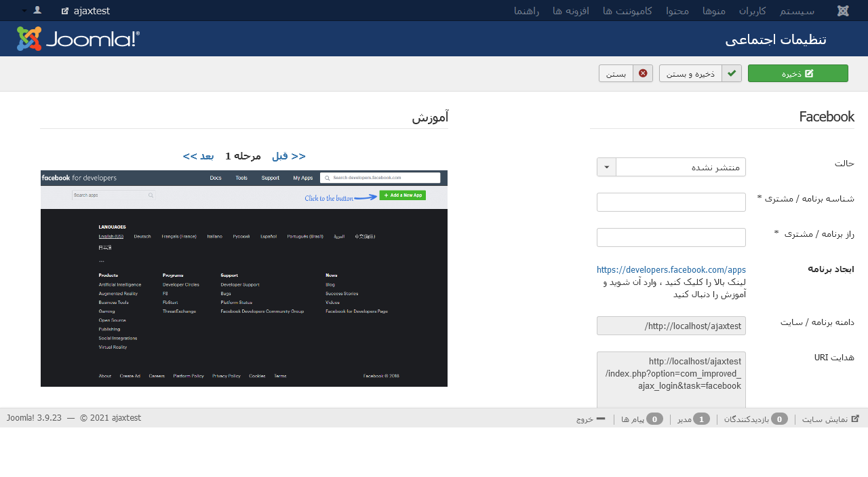Open the افزونه ها menu
868x477 pixels.
571,11
